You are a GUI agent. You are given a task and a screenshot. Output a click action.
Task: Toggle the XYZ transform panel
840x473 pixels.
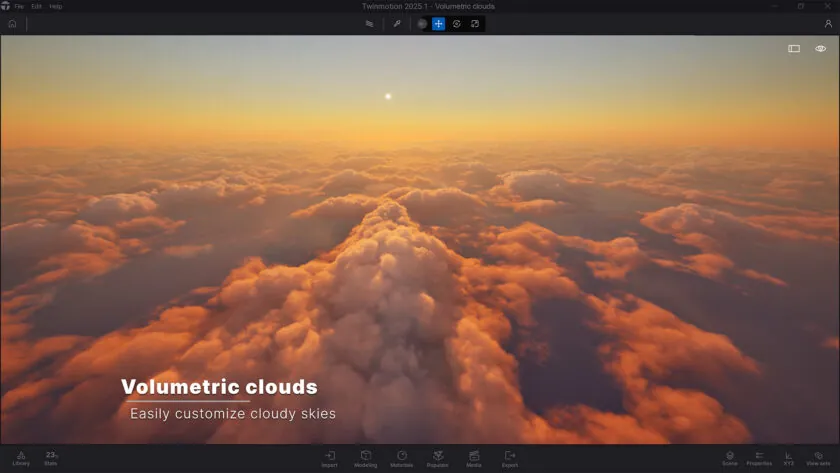(x=789, y=458)
